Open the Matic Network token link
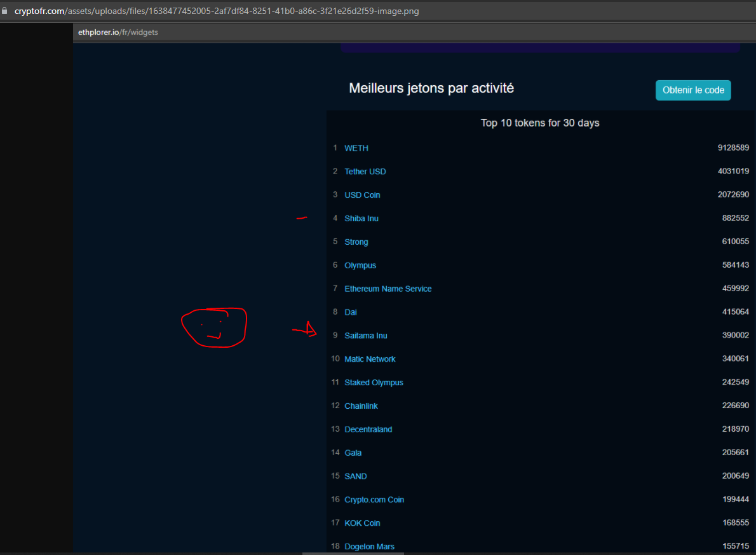This screenshot has height=555, width=756. tap(370, 359)
